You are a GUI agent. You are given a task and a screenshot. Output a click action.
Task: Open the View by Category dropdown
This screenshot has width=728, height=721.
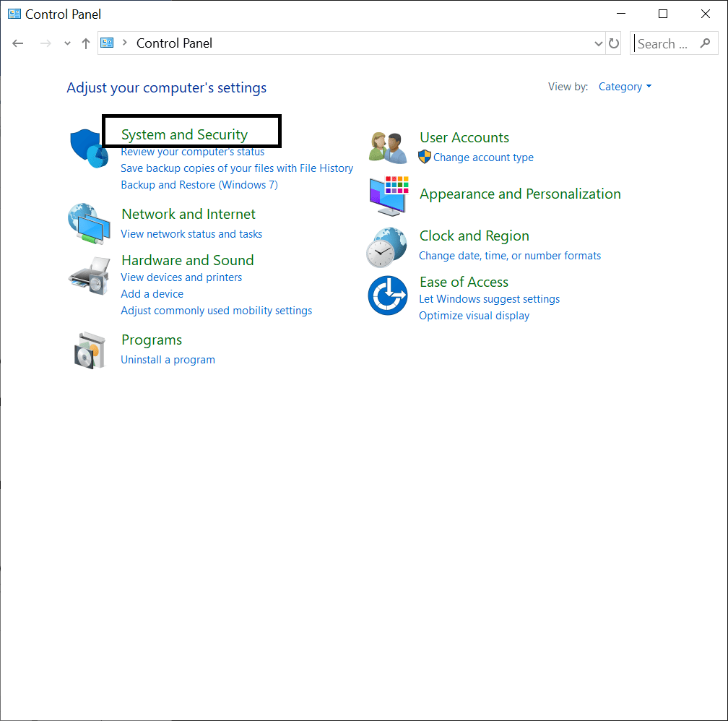point(625,86)
